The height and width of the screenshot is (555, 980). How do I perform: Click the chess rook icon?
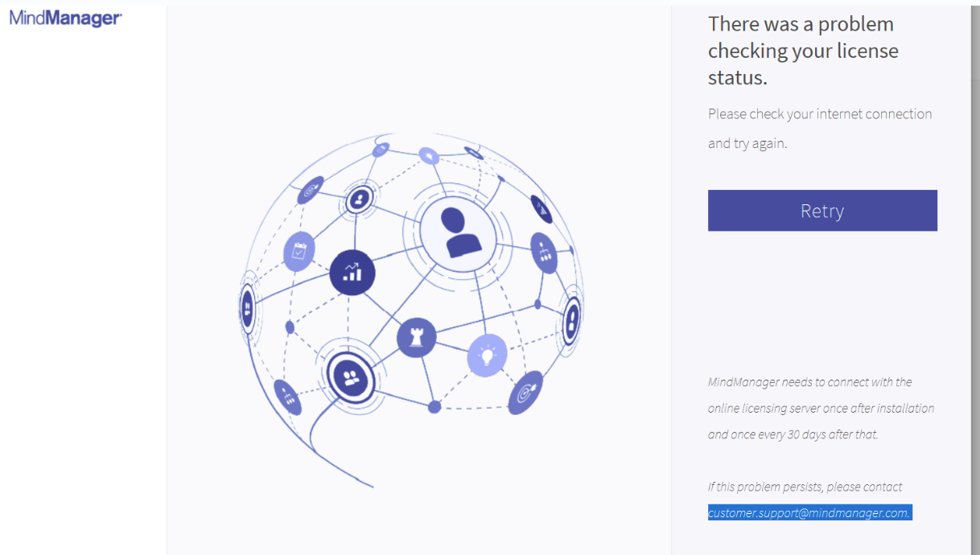pos(417,338)
